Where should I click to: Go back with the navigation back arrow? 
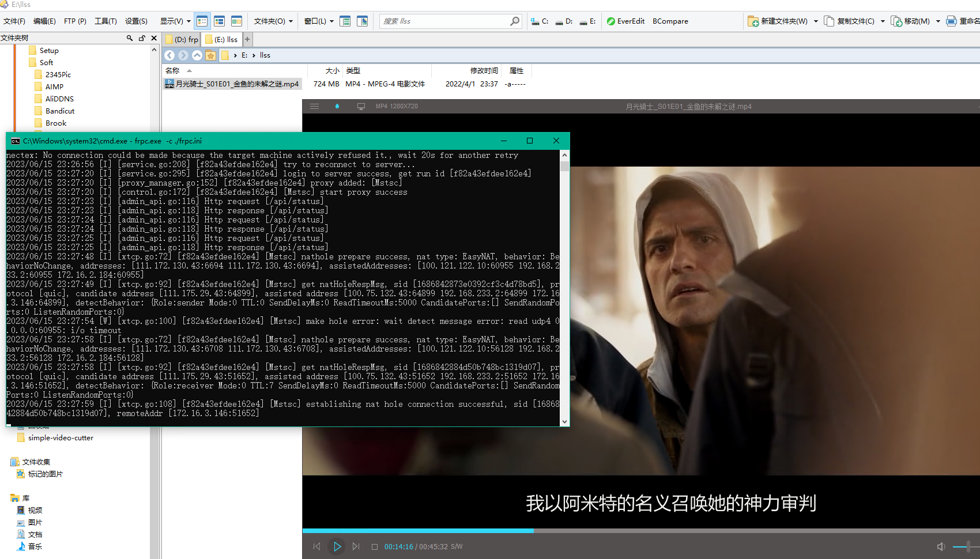[169, 55]
